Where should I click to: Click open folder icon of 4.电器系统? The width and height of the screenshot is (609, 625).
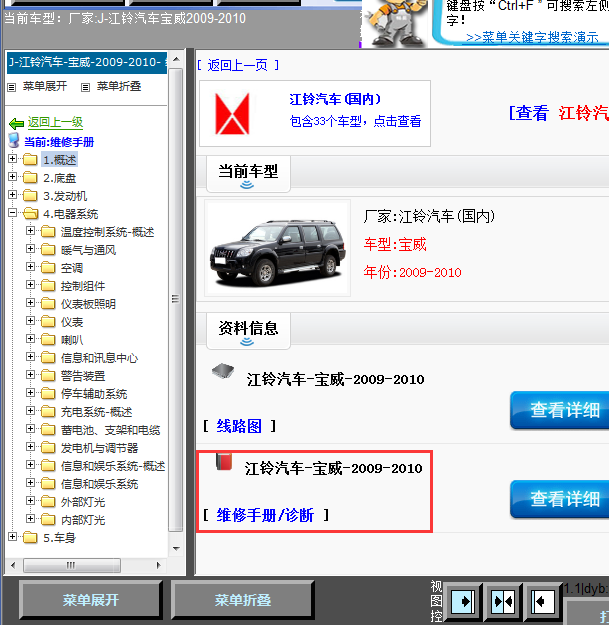pyautogui.click(x=30, y=214)
